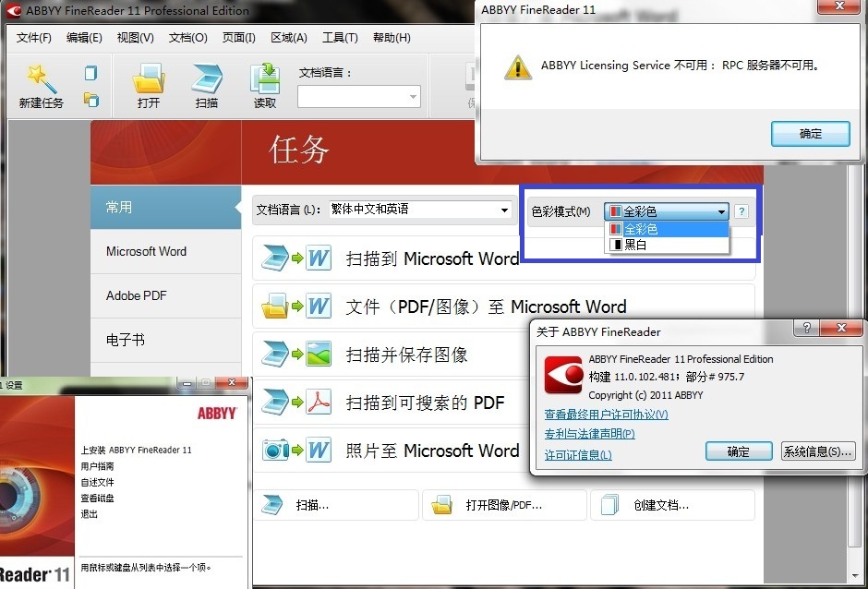Click 查看磁盘 in the setup window
Image resolution: width=868 pixels, height=589 pixels.
[x=98, y=499]
